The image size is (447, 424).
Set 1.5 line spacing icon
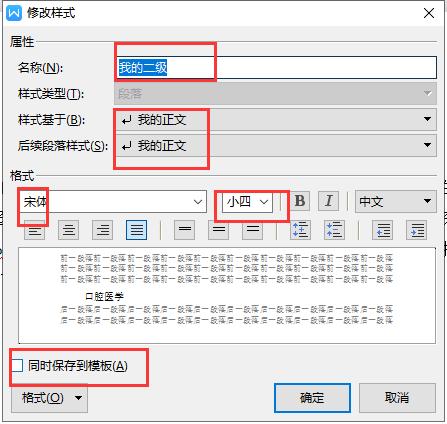pyautogui.click(x=219, y=230)
